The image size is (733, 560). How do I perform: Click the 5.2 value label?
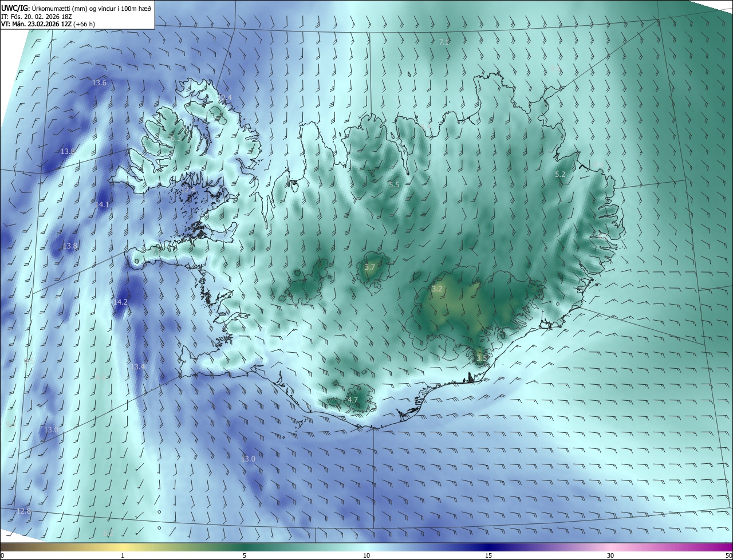coord(560,174)
